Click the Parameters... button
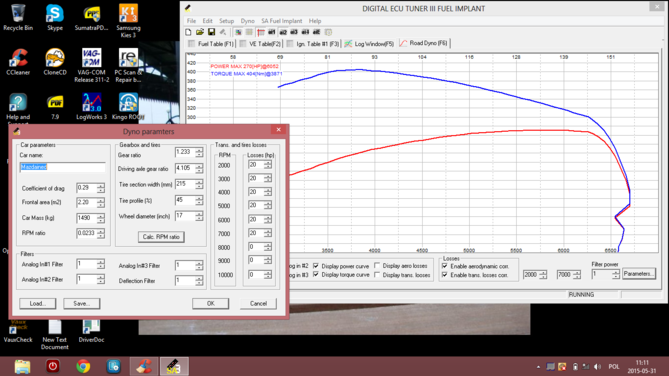This screenshot has height=376, width=669. (638, 274)
